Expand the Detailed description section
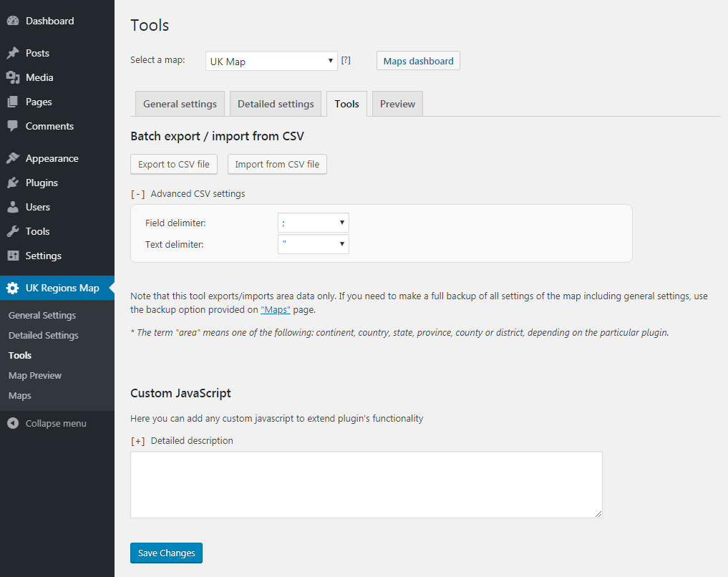Screen dimensions: 728x577 [138, 441]
